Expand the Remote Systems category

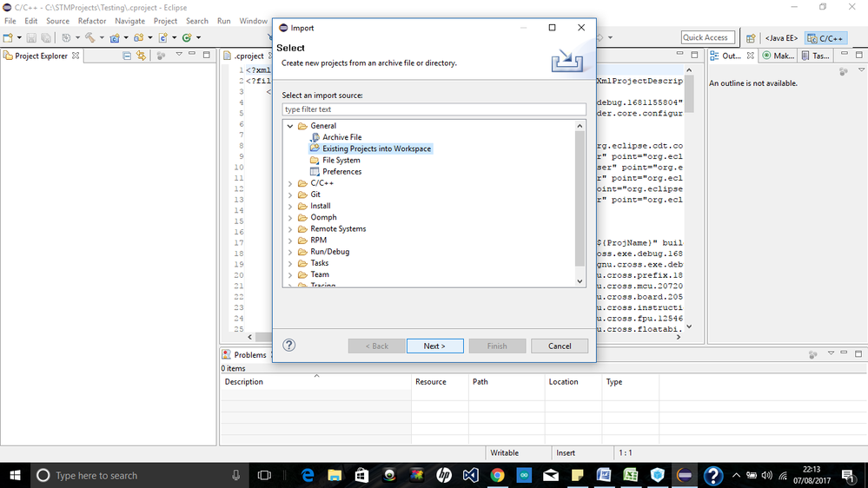tap(290, 229)
